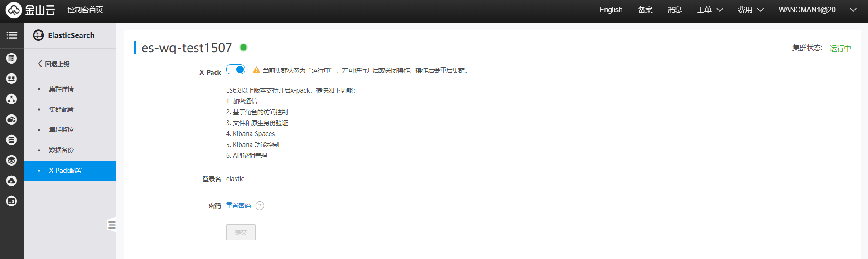Go to 控制台首页
Viewport: 868px width, 259px height.
click(85, 10)
